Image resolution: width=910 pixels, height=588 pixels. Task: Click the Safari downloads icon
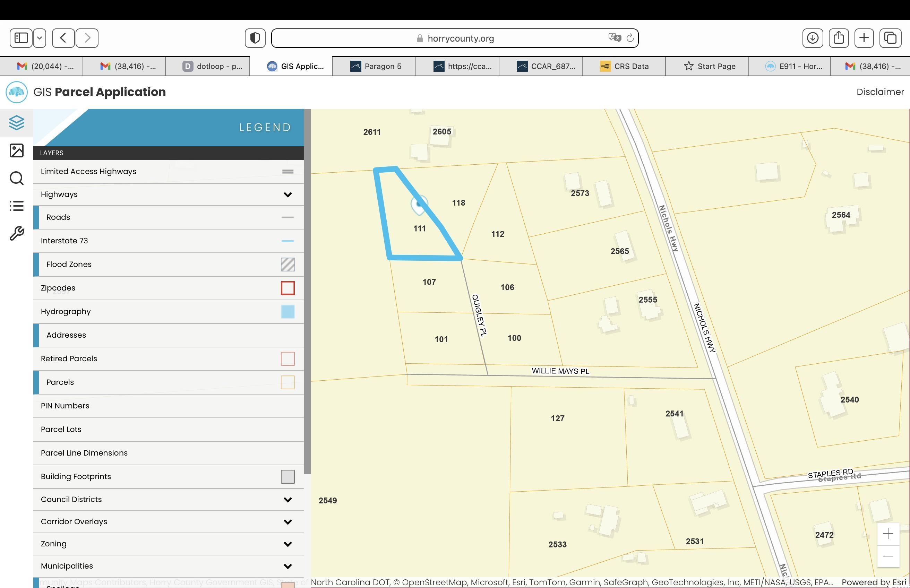pyautogui.click(x=812, y=38)
